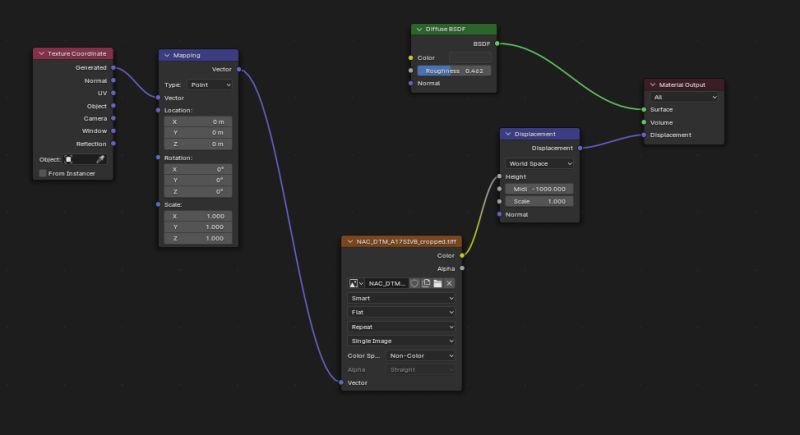The width and height of the screenshot is (800, 435).
Task: Click the Displacement Scale 1.000 field
Action: [539, 201]
